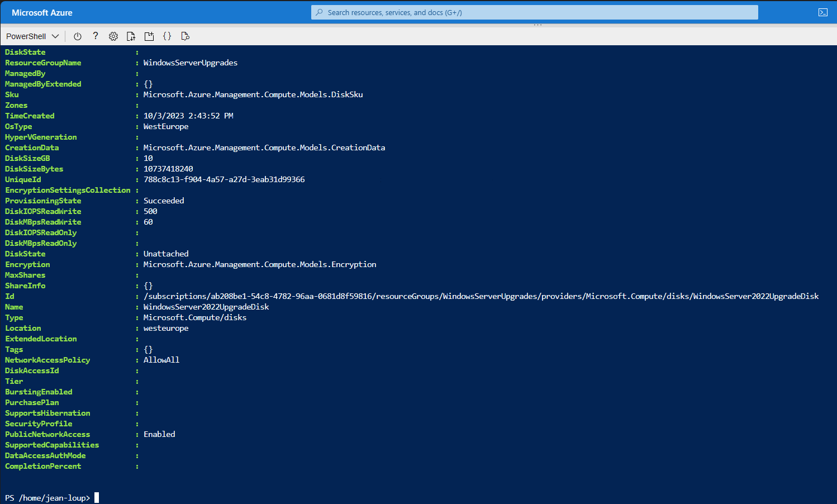Click the UniqueId value 788c8c13-f904-4a57-a27d-3eab31d99366
This screenshot has height=504, width=837.
[224, 179]
